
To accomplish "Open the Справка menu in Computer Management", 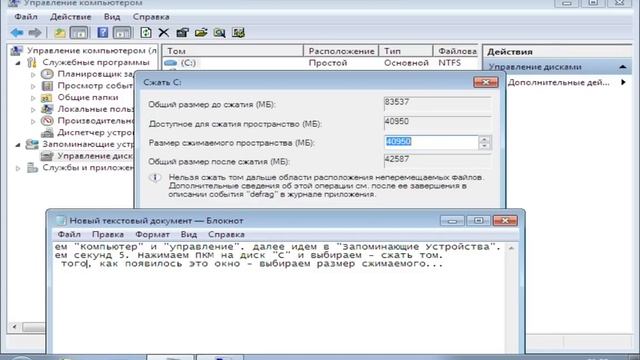I will [151, 17].
